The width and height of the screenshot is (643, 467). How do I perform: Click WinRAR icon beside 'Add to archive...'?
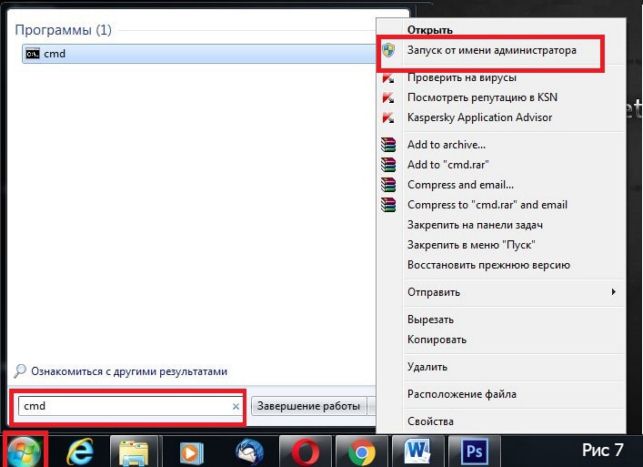tap(388, 144)
